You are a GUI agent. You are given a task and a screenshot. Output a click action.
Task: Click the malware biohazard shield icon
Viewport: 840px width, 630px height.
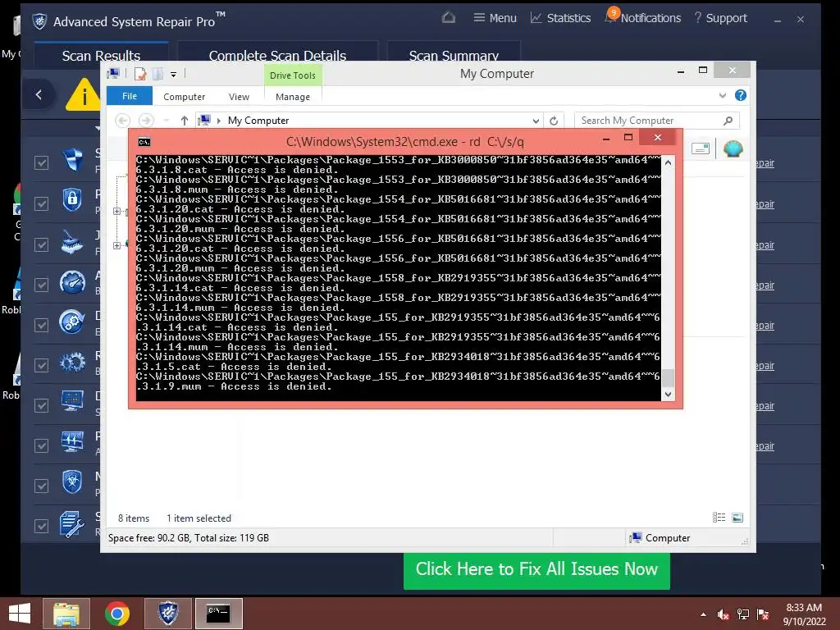[x=72, y=482]
